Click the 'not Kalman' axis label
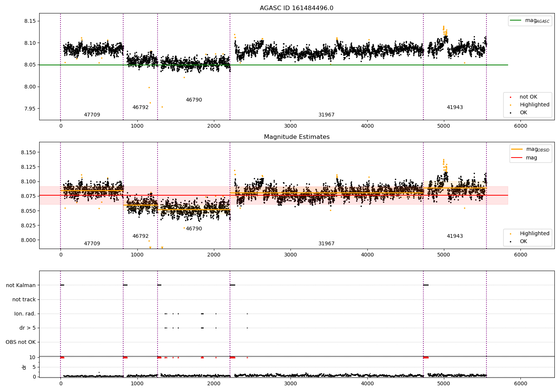 coord(21,286)
